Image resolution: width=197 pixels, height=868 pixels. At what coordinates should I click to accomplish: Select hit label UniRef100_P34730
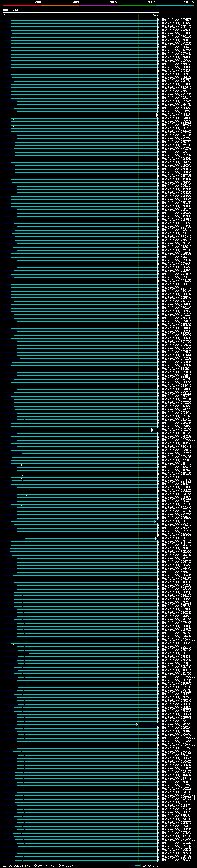(177, 792)
